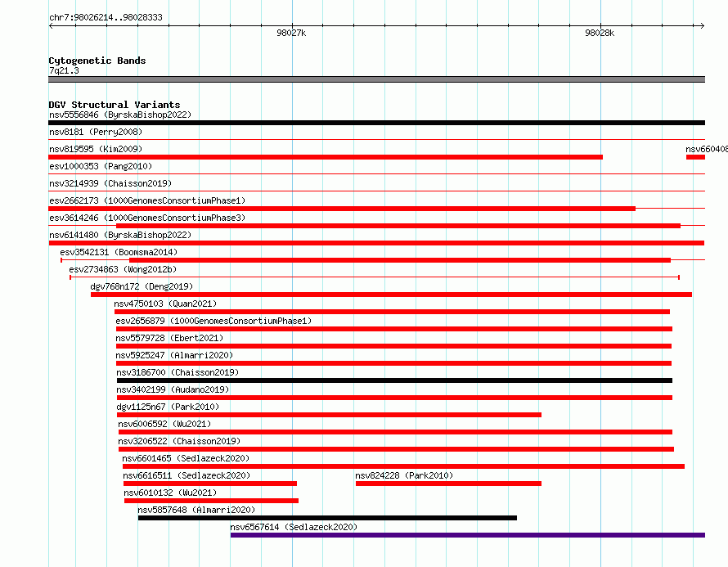Screen dimensions: 728x567
Task: Select the nsv819595 (Kim2009) label
Action: tap(96, 149)
